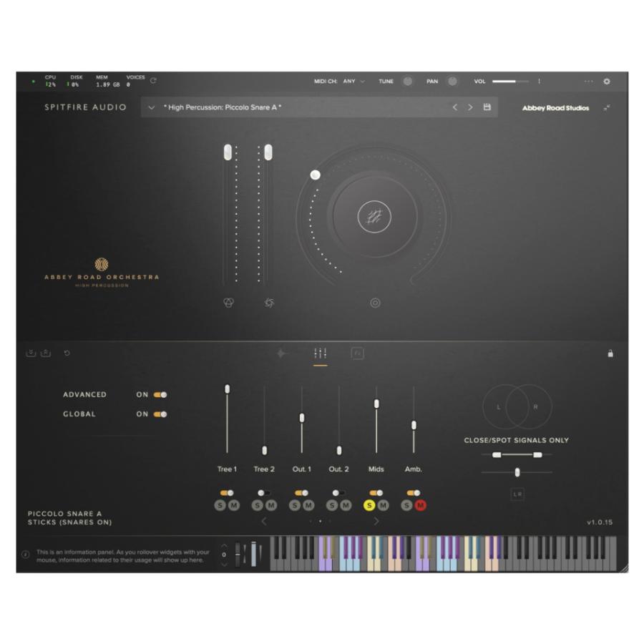Click the stereo pan slider handle

coord(517,472)
